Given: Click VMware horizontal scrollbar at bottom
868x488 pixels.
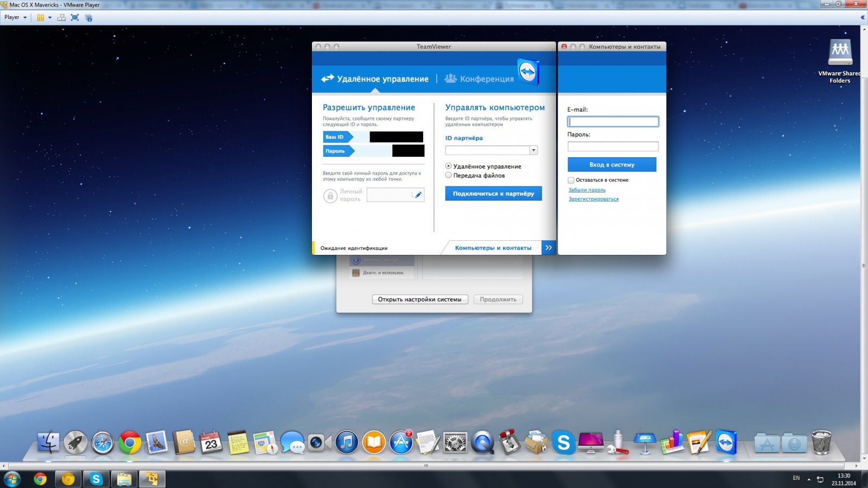Looking at the screenshot, I should coord(426,466).
